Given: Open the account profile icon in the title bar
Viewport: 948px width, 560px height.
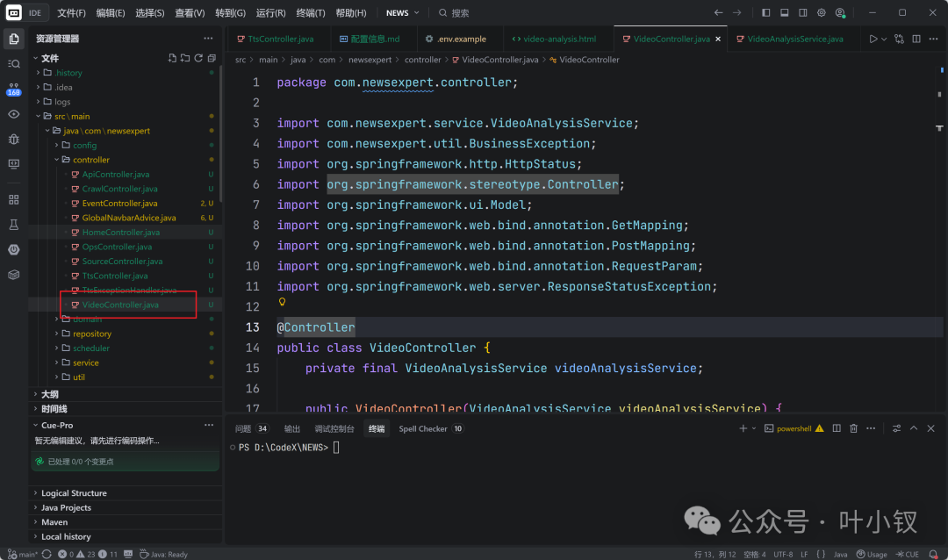Looking at the screenshot, I should click(840, 12).
